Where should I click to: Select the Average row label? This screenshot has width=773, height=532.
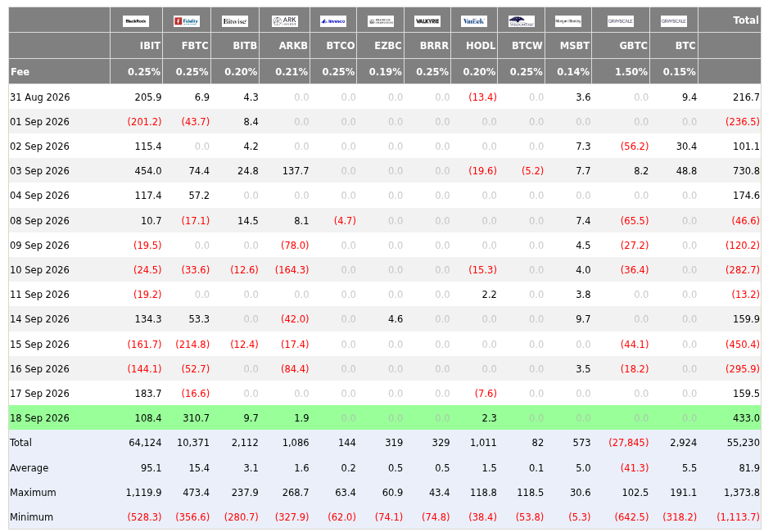29,468
